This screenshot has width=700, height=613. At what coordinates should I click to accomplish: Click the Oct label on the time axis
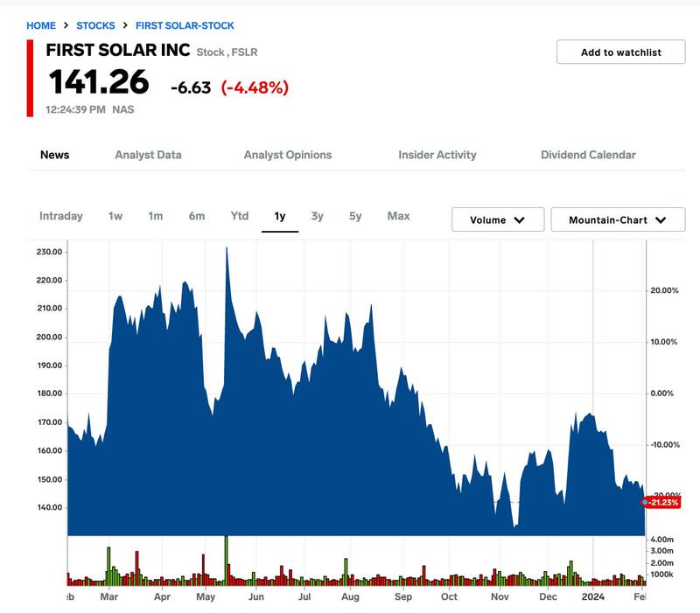449,597
